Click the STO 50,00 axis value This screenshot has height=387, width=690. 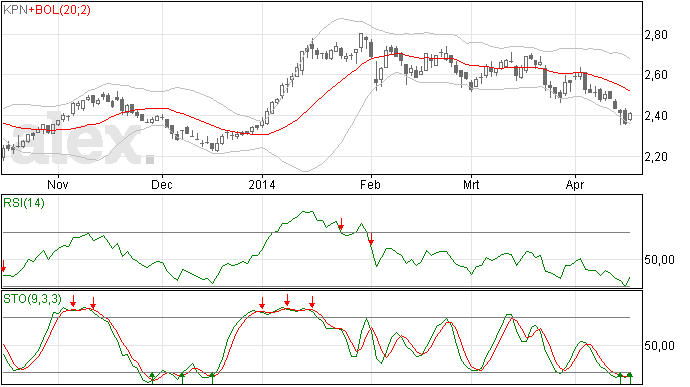[x=659, y=346]
